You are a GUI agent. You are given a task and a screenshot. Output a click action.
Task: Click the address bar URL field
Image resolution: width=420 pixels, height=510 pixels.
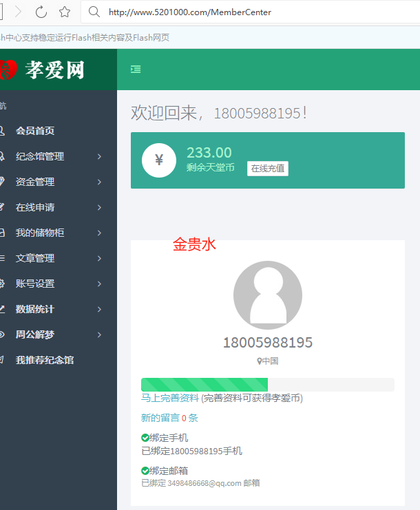click(251, 12)
